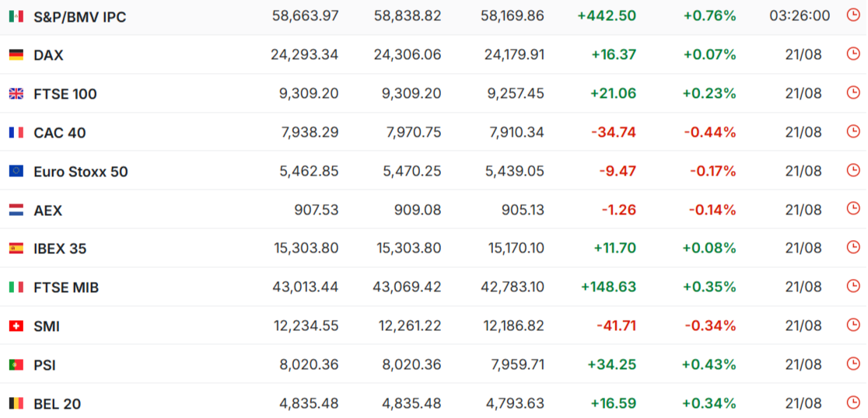Click the clock icon in the CAC 40 row
The image size is (868, 418).
tap(853, 131)
